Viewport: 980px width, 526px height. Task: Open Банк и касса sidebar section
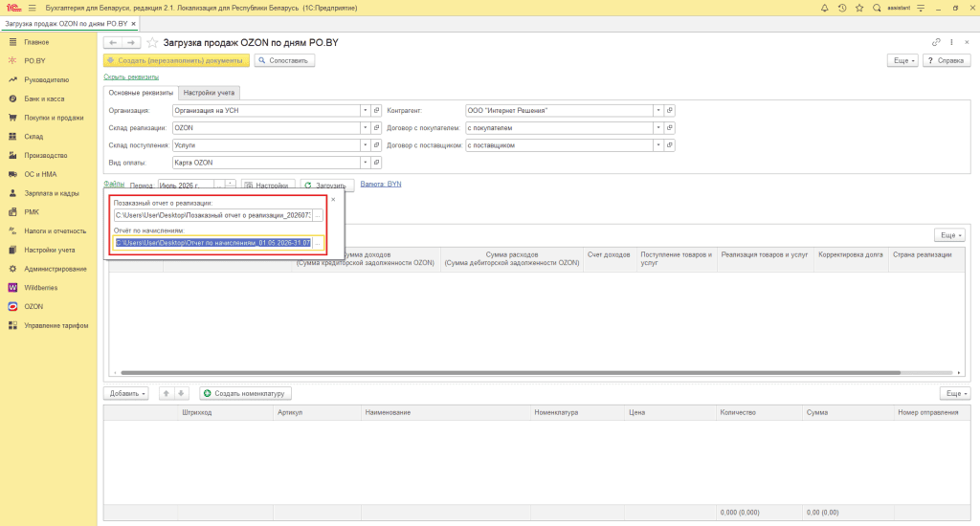coord(44,99)
